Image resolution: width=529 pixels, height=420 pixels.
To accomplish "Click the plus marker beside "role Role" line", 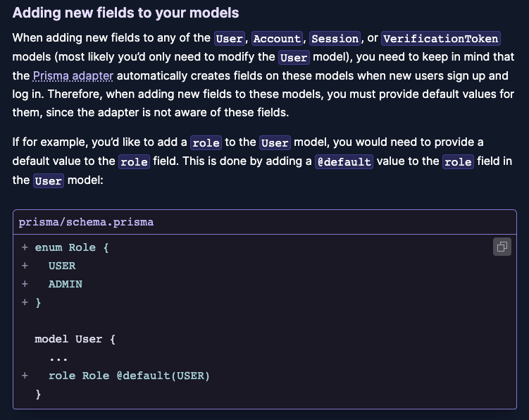I will (x=25, y=376).
